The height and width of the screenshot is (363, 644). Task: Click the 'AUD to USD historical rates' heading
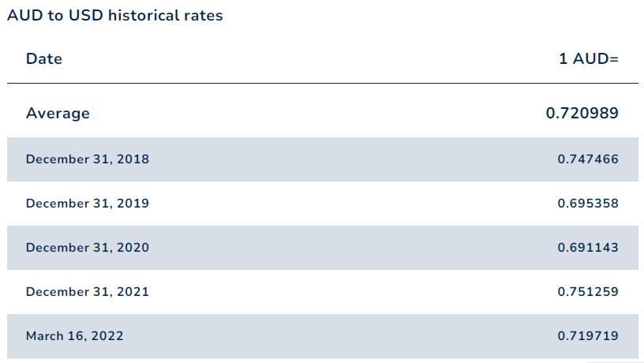click(x=115, y=16)
